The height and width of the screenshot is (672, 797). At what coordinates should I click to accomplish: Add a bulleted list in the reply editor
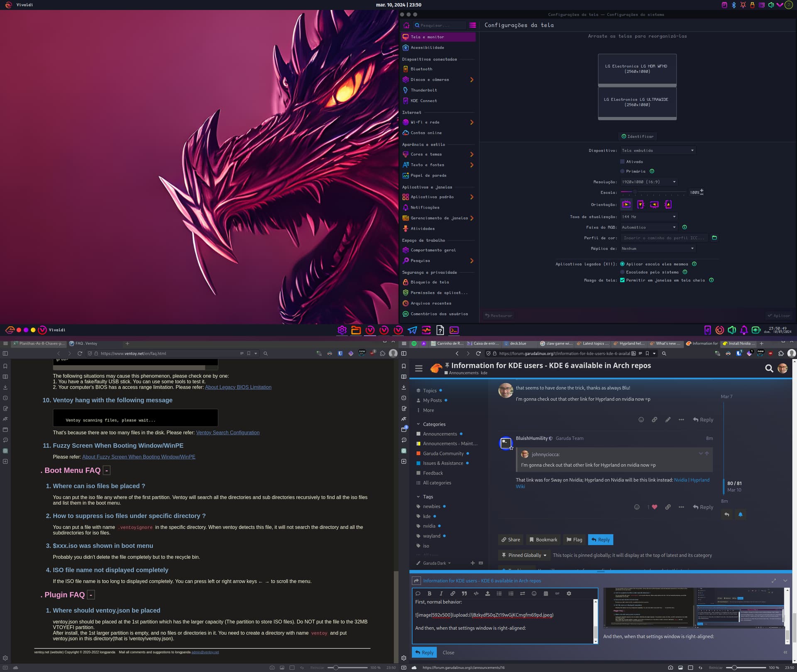coord(499,593)
